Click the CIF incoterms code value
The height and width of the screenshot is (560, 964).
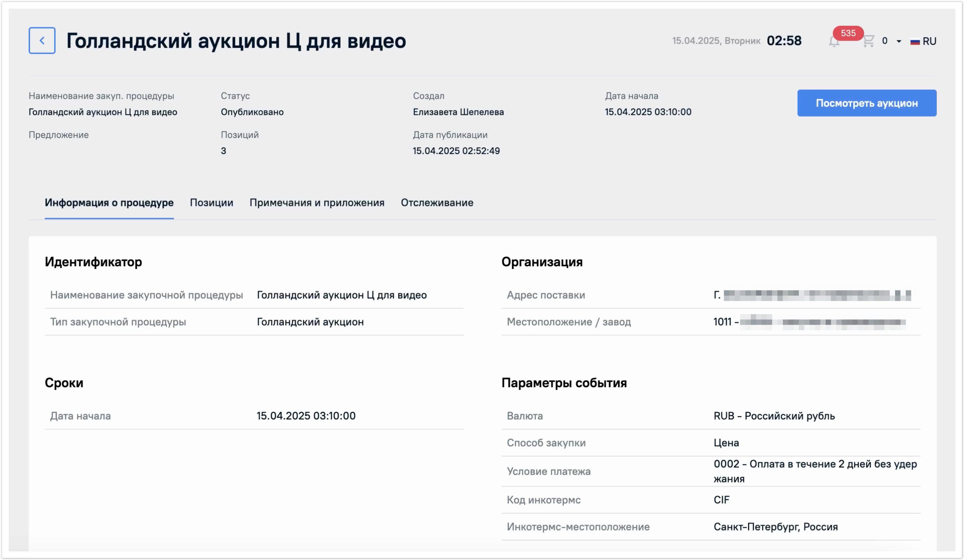click(x=721, y=500)
